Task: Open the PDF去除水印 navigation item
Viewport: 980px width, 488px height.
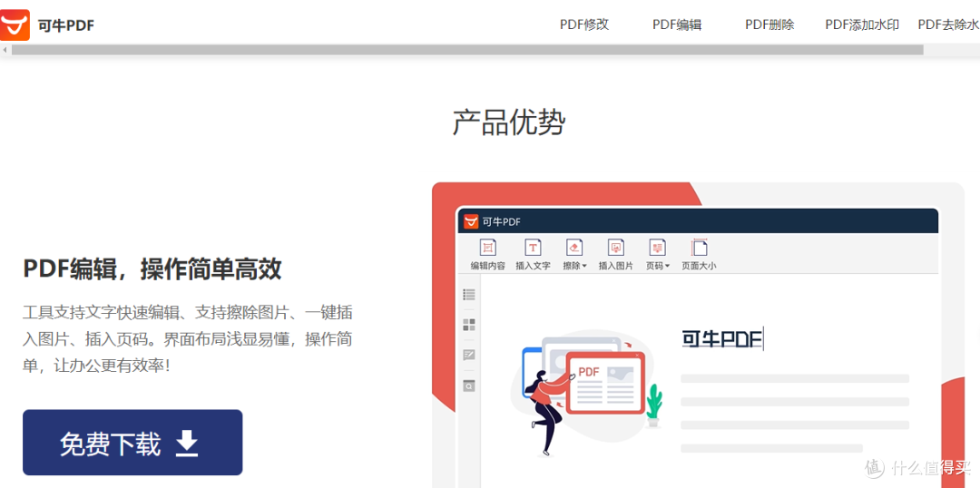Action: [948, 25]
